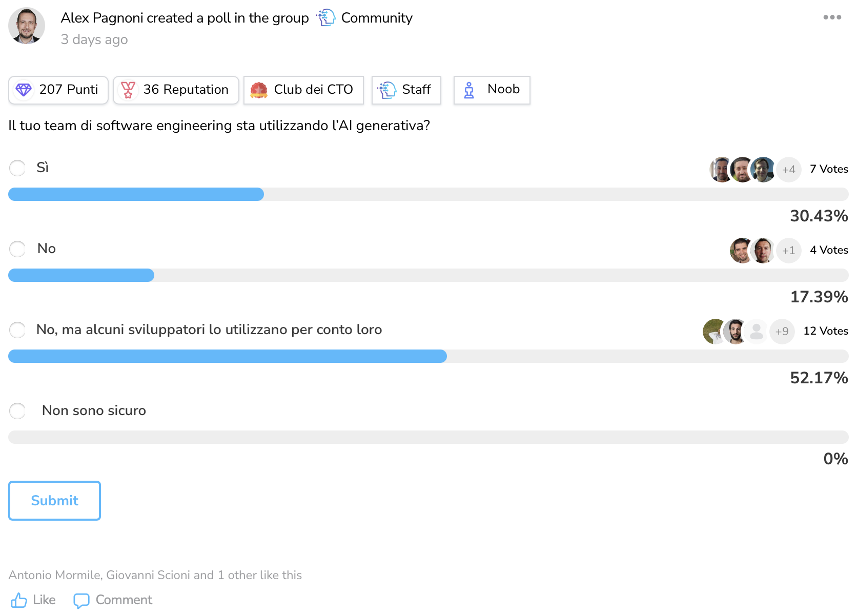The image size is (857, 616).
Task: Open the Community group link
Action: pyautogui.click(x=377, y=18)
